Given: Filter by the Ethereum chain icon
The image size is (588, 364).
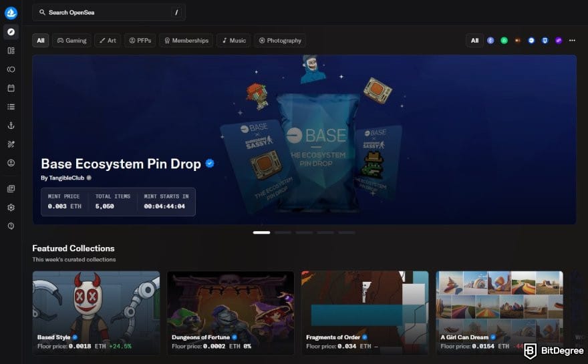Looking at the screenshot, I should (x=490, y=41).
